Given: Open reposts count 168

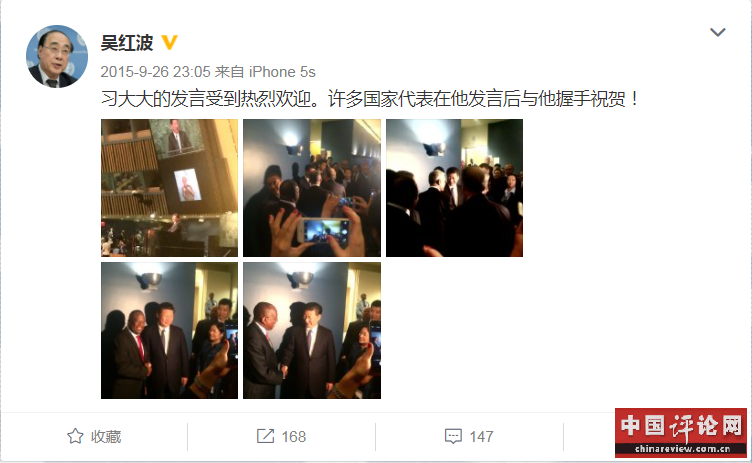Looking at the screenshot, I should point(294,437).
